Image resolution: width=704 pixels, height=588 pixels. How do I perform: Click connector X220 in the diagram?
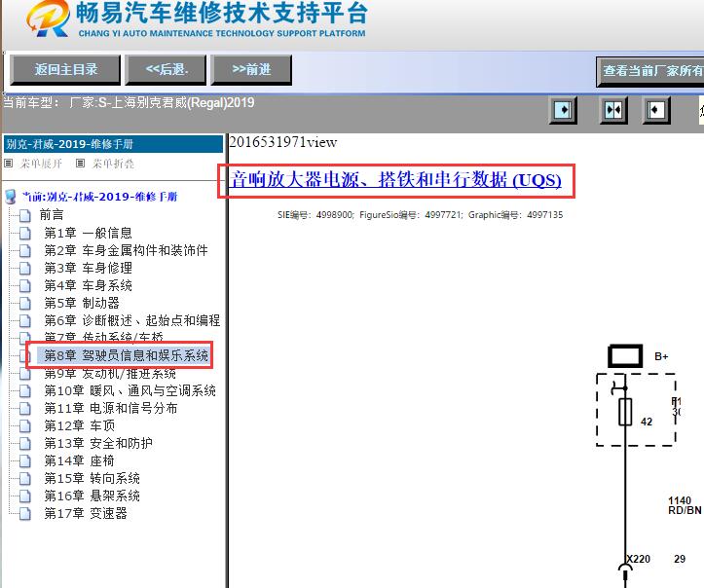pos(638,559)
